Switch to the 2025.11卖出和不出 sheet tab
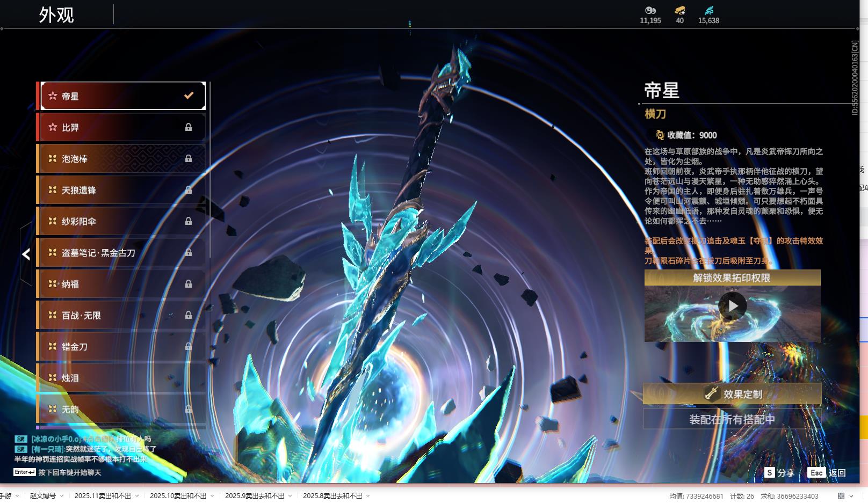 [x=103, y=496]
